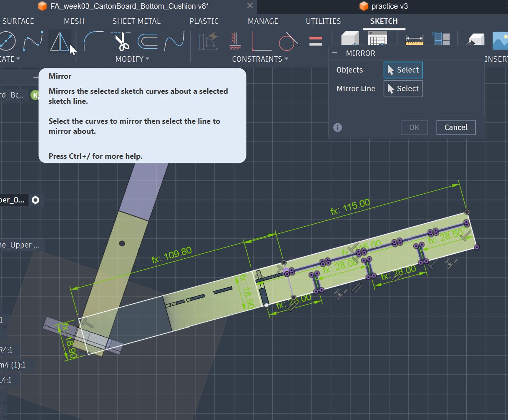Select the Fillet tool in Modify
Image resolution: width=508 pixels, height=420 pixels.
coord(93,41)
